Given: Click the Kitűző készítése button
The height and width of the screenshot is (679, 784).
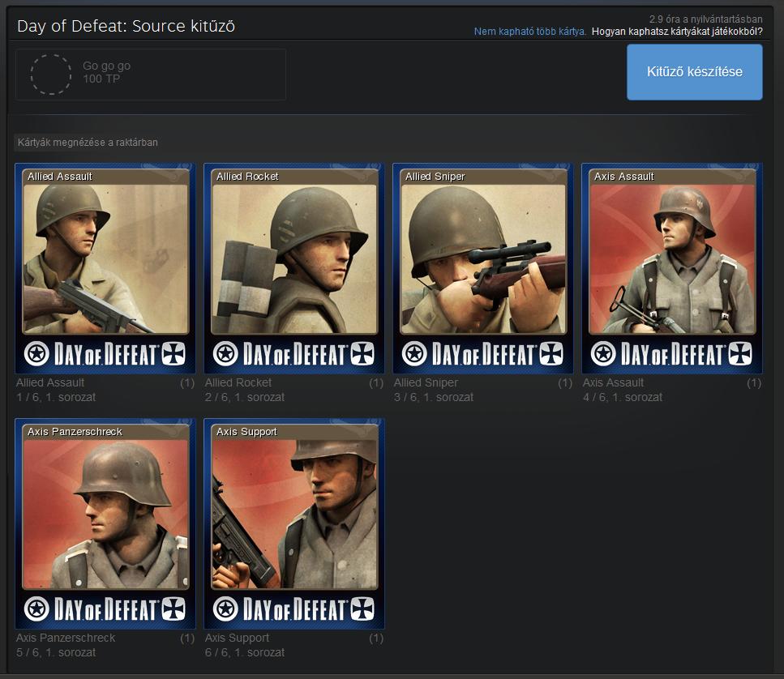Looking at the screenshot, I should coord(695,72).
